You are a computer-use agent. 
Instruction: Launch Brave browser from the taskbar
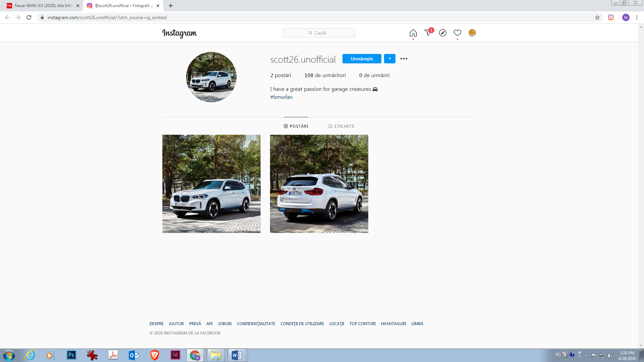(x=154, y=355)
